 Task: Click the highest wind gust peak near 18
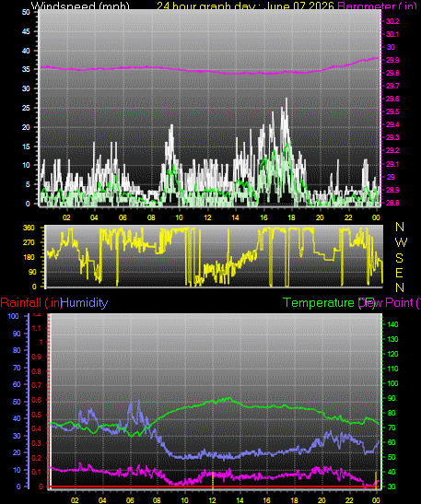(287, 100)
